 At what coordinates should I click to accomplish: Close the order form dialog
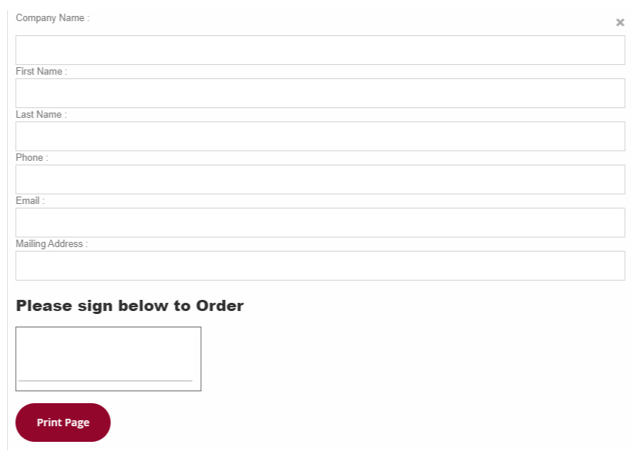click(x=620, y=22)
